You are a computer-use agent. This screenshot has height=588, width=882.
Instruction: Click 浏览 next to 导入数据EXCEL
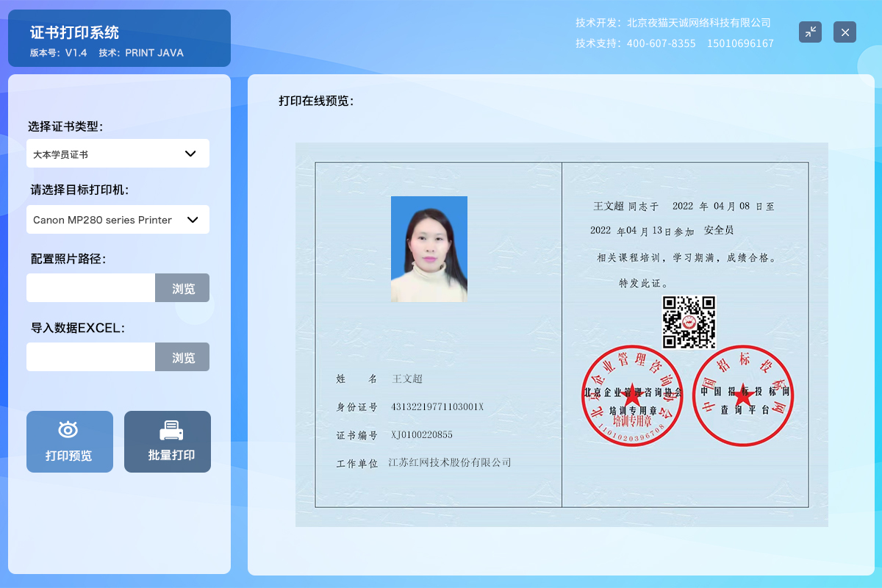[x=182, y=356]
